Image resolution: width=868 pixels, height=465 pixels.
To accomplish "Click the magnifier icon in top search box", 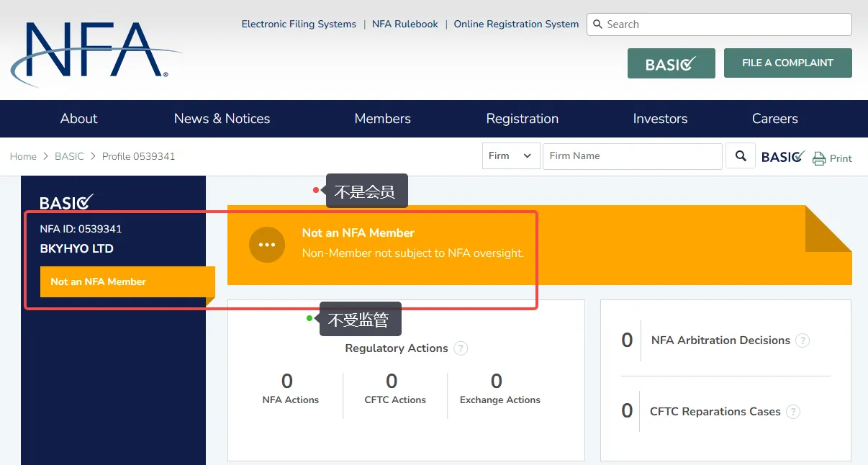I will click(597, 24).
